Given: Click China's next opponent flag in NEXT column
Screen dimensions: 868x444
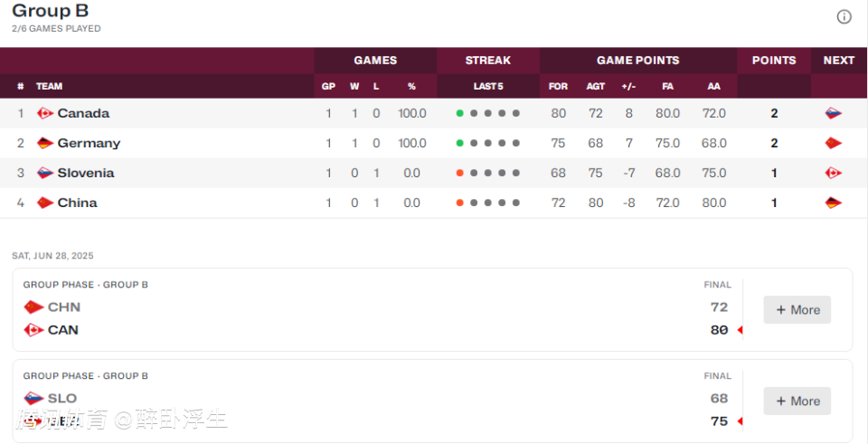Looking at the screenshot, I should (x=833, y=203).
